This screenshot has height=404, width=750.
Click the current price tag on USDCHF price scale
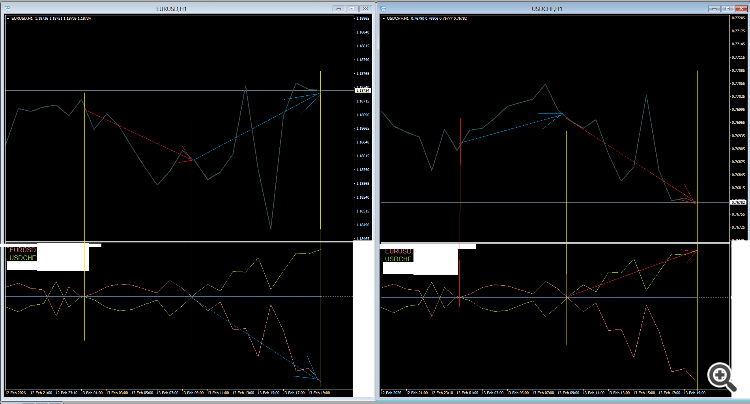click(x=738, y=202)
